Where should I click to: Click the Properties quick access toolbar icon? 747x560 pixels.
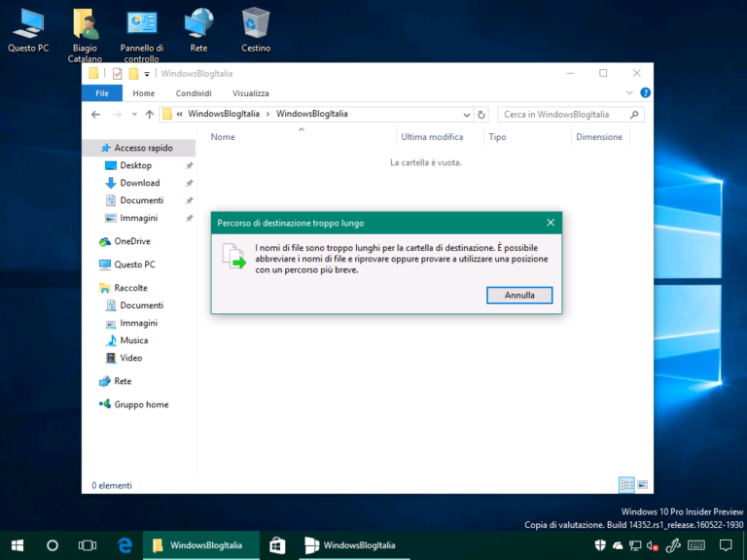click(117, 73)
